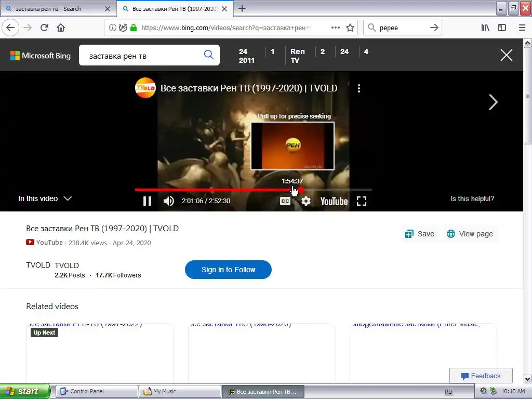Open tracking protection shield icon

(x=123, y=28)
